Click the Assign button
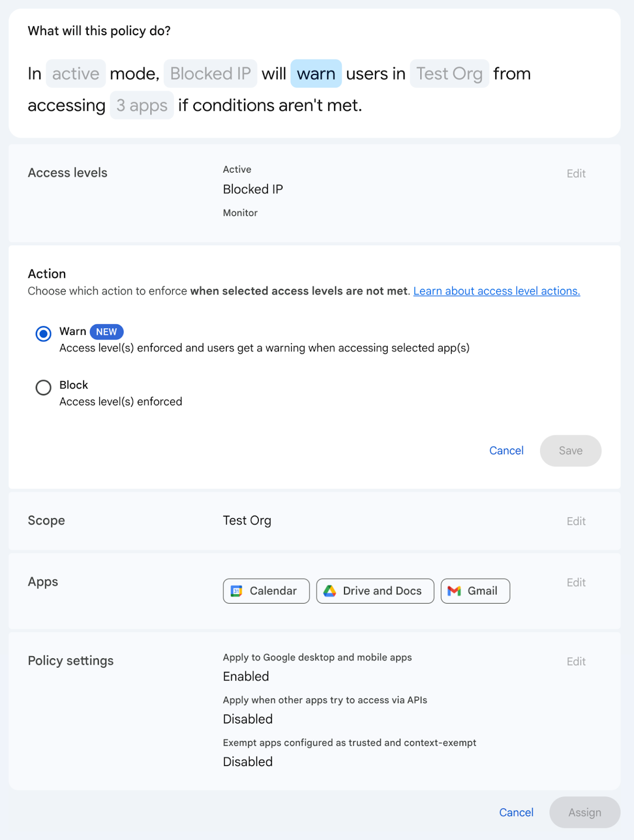This screenshot has height=840, width=634. click(x=585, y=812)
